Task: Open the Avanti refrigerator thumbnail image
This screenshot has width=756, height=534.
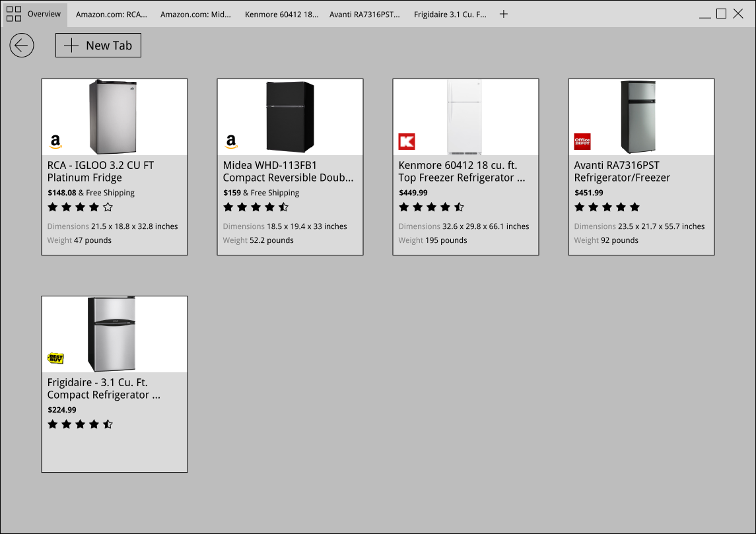Action: (x=638, y=117)
